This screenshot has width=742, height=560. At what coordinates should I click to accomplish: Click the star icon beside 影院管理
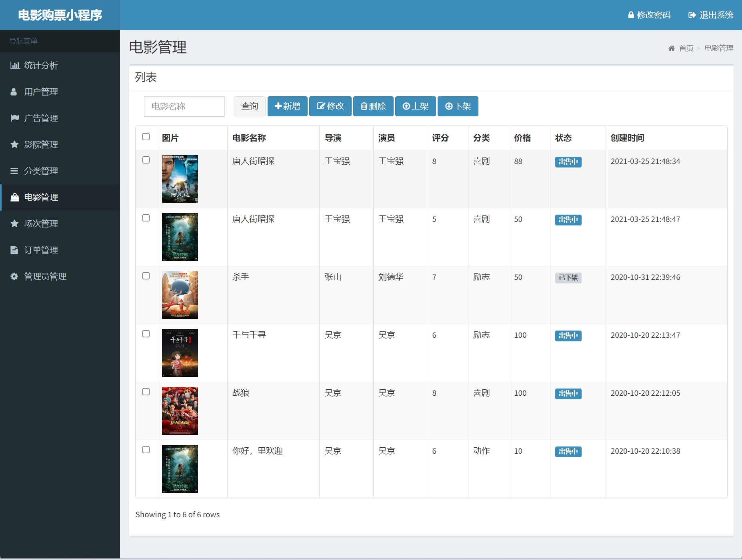[14, 144]
